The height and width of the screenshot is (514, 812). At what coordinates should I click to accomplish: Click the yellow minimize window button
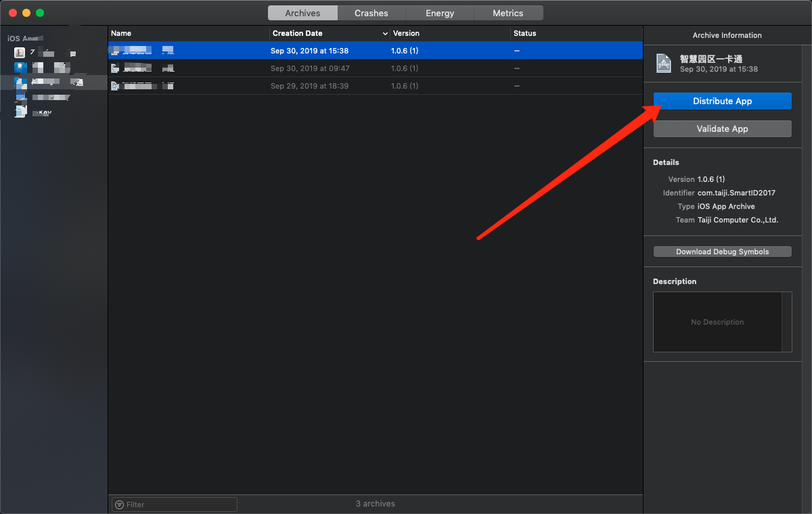point(26,13)
